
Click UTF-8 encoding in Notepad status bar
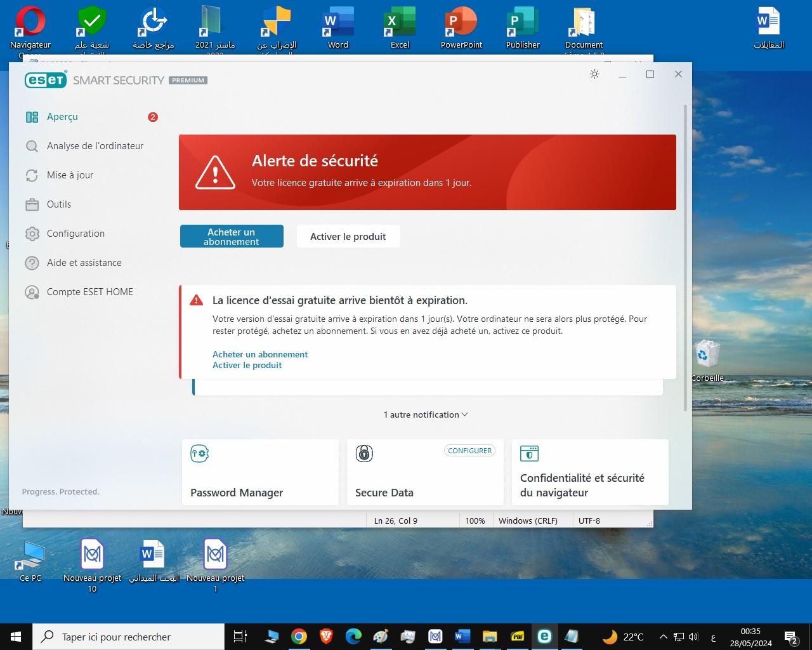pos(589,521)
